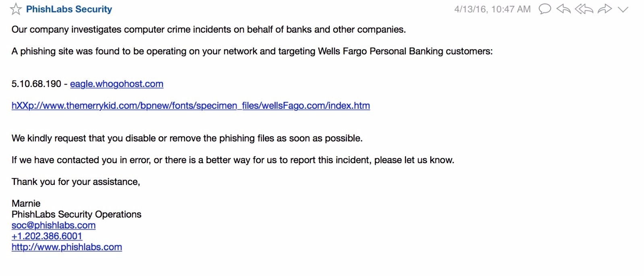Screen dimensions: 644x276
Task: Click the IP address 5.10.68.190 text
Action: (36, 84)
